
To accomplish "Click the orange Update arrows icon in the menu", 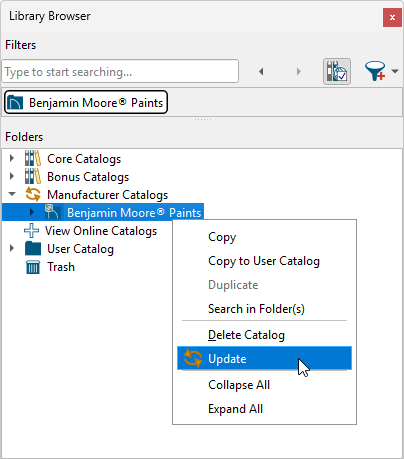I will [193, 358].
